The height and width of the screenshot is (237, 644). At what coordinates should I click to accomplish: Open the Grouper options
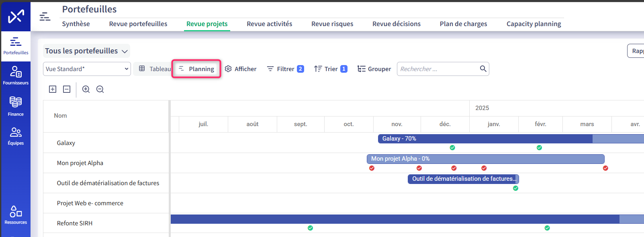tap(374, 69)
